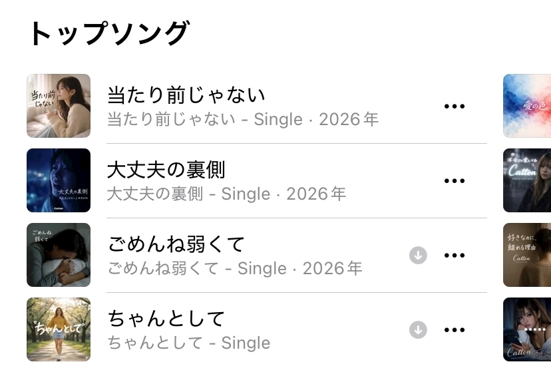Viewport: 551px width, 392px height.
Task: Click the 大丈夫の裏側 album artwork
Action: point(59,180)
